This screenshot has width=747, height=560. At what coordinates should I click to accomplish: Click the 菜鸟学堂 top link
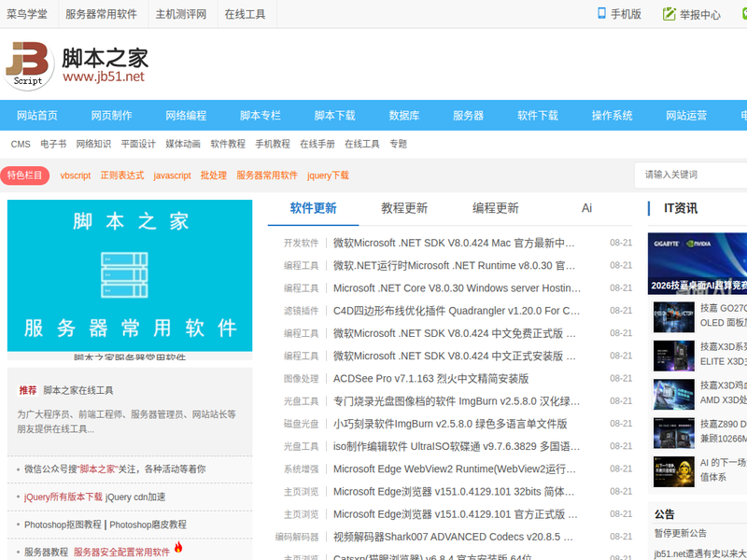click(27, 14)
